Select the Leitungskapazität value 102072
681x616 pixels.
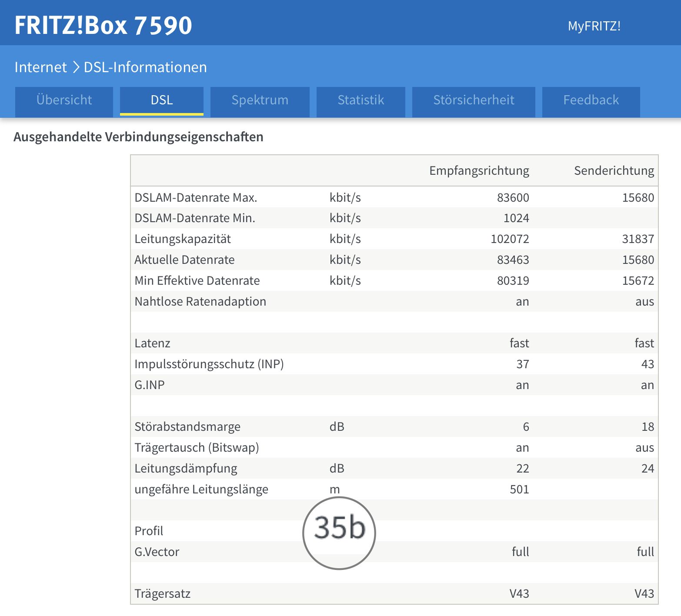click(510, 239)
